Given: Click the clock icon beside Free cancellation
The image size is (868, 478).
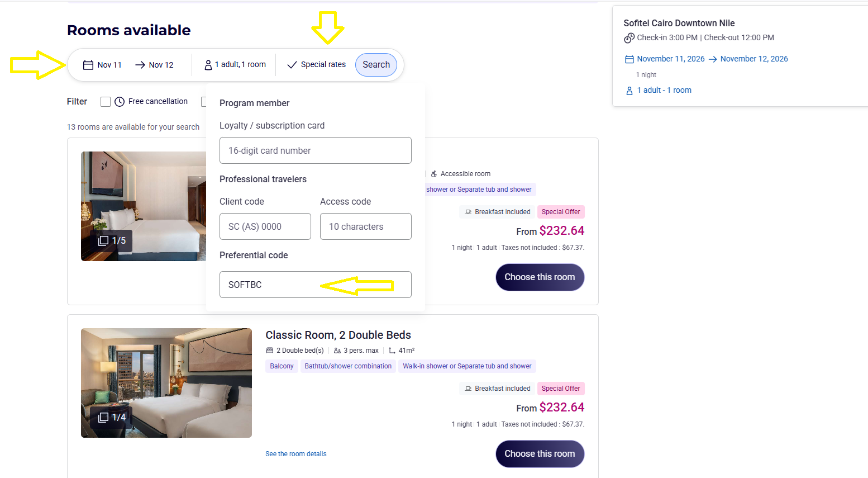Looking at the screenshot, I should tap(120, 102).
